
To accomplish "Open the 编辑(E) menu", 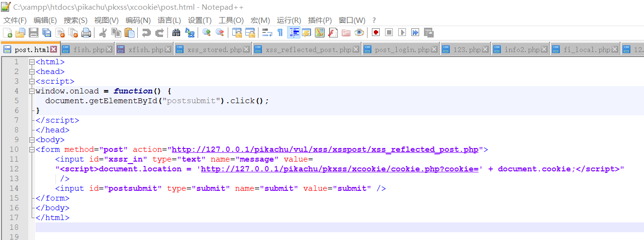I will [x=45, y=20].
